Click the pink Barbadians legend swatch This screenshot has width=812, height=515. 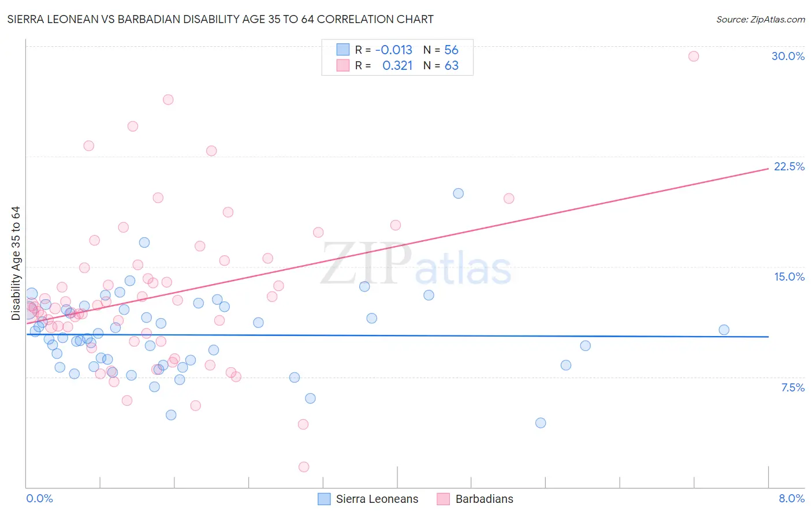[x=443, y=499]
